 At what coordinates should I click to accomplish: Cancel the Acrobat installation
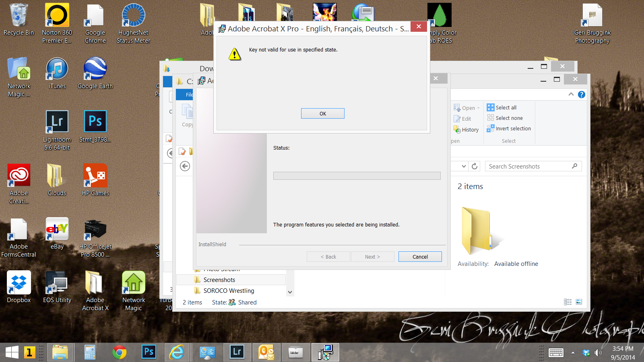420,257
